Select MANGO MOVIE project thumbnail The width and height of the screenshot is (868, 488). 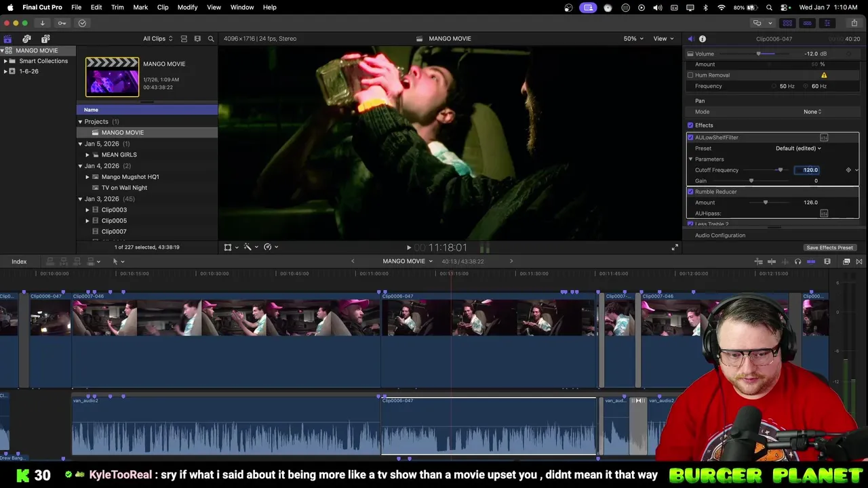[112, 77]
